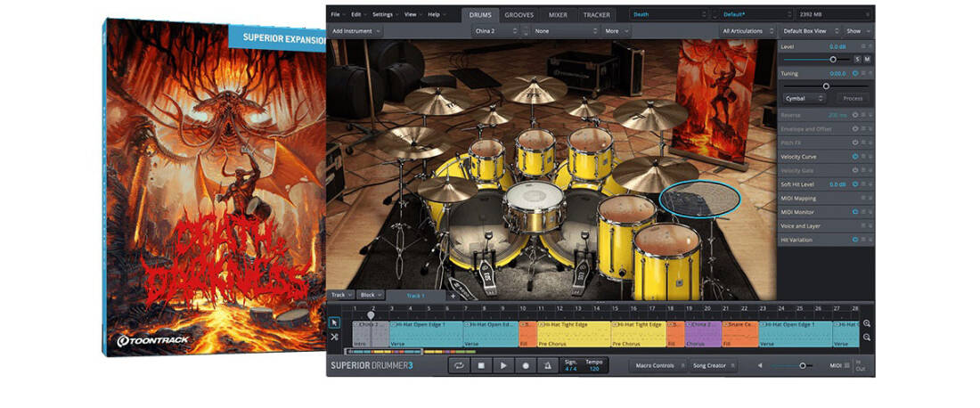
Task: Open the Settings menu
Action: [x=384, y=15]
